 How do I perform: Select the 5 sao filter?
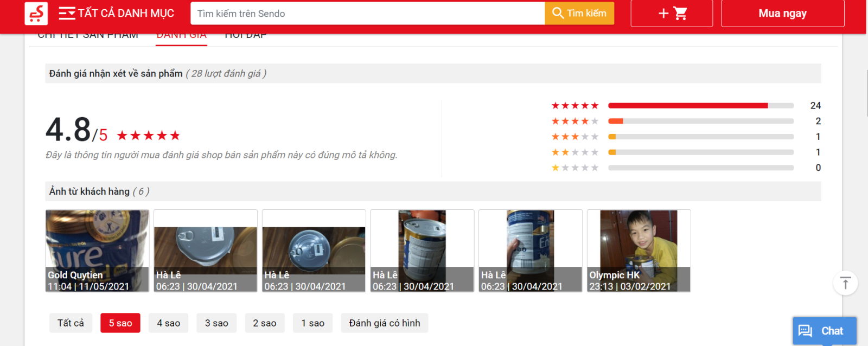click(120, 323)
